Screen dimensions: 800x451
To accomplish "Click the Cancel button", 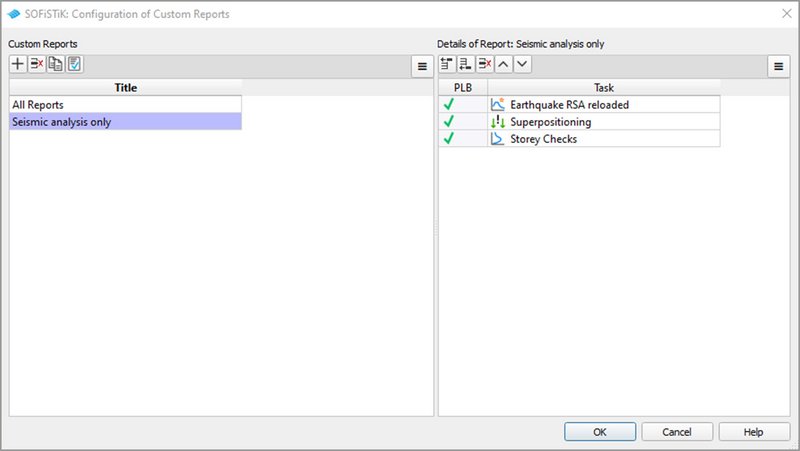I will (x=677, y=432).
